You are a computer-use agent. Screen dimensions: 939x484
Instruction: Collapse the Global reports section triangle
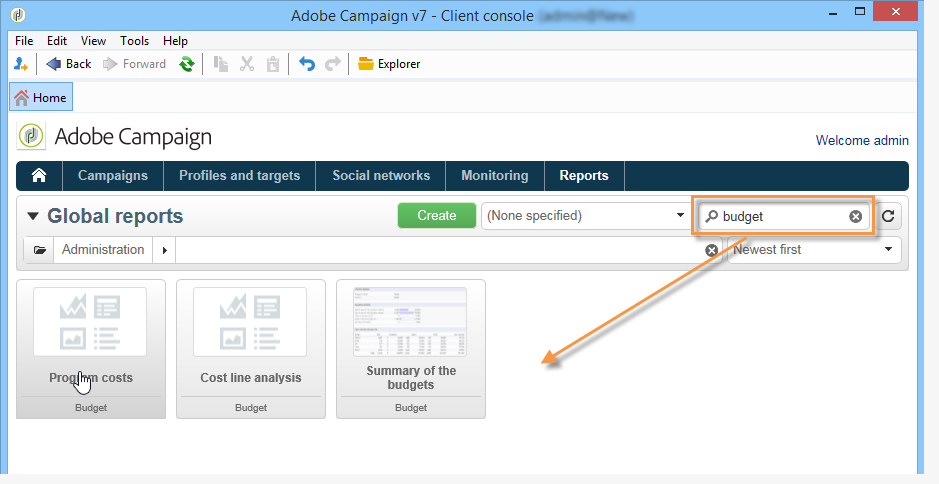coord(33,216)
